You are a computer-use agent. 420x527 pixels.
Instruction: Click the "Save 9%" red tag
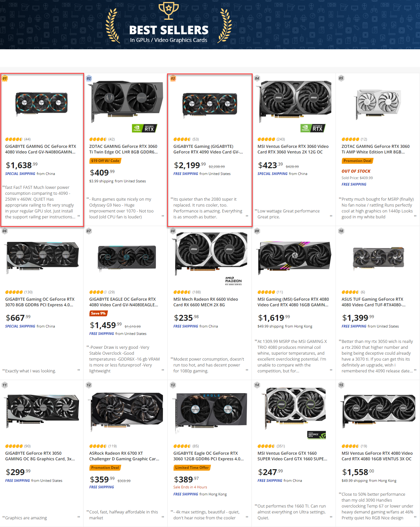(98, 313)
